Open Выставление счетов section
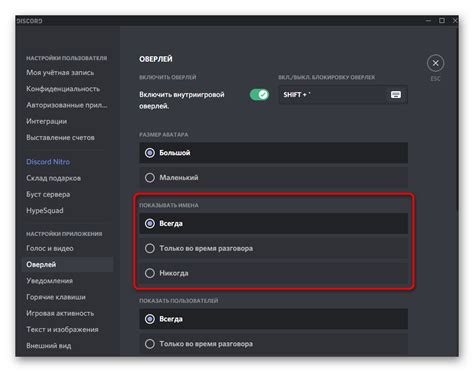This screenshot has height=372, width=474. tap(60, 138)
